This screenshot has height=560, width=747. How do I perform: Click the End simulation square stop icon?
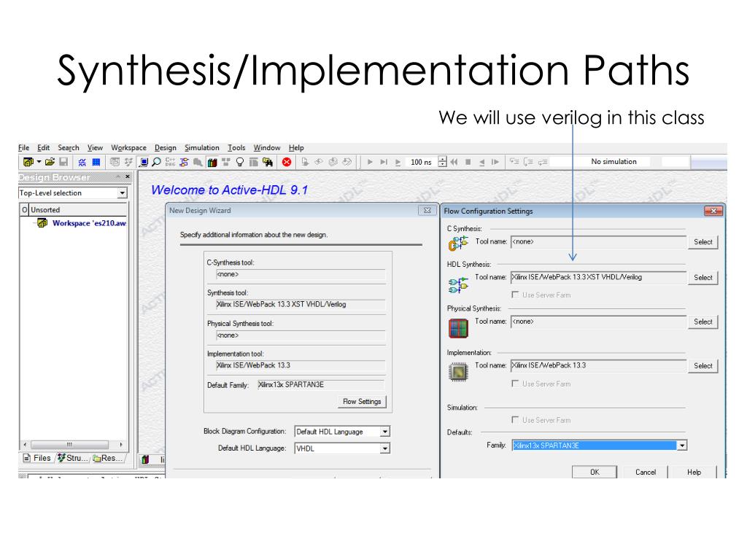click(468, 162)
